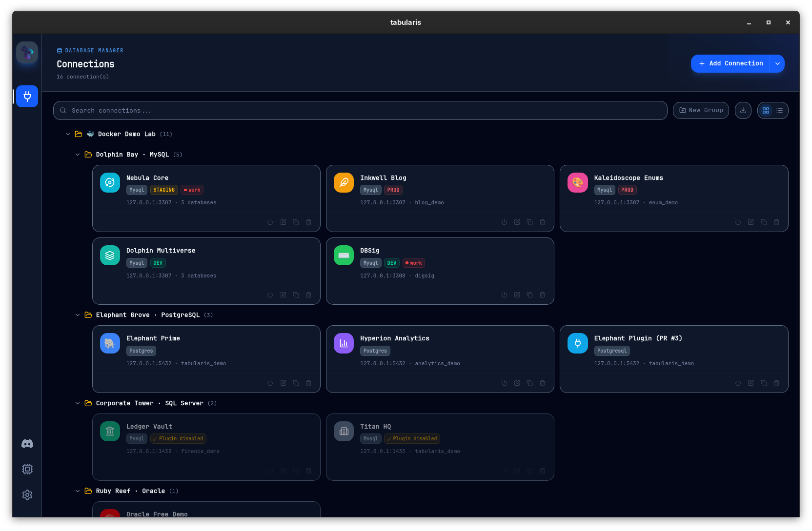Collapse the Corporate Tower · SQL Server group

click(x=78, y=403)
